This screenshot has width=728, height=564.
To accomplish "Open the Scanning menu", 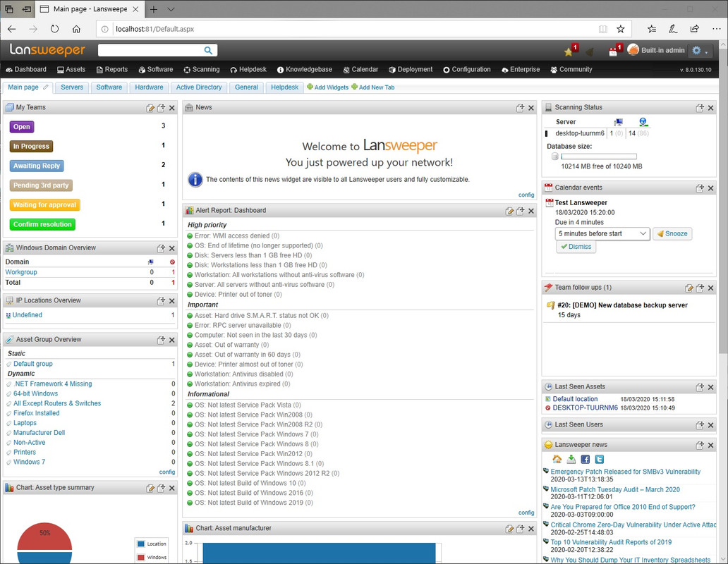I will [202, 70].
